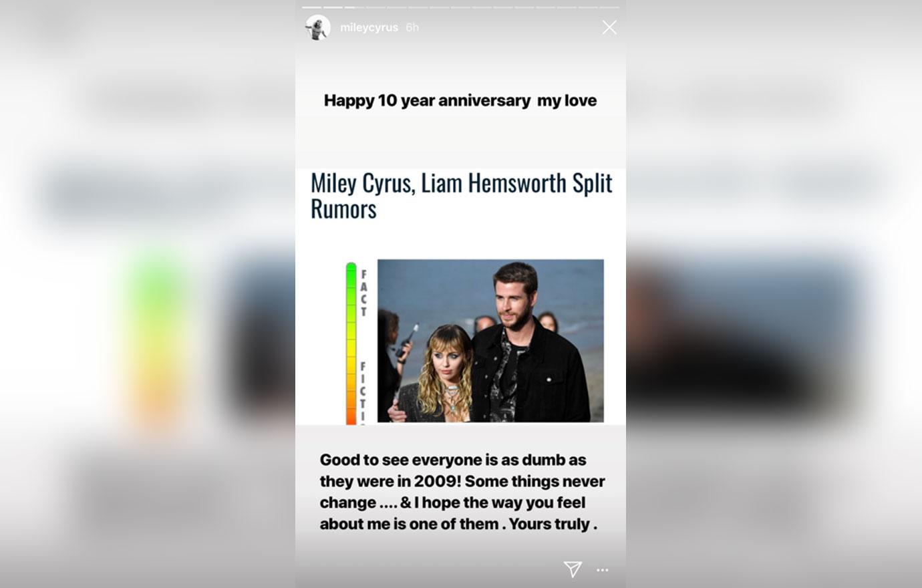Tap blurred left side for previous story
The width and height of the screenshot is (922, 588).
click(148, 294)
